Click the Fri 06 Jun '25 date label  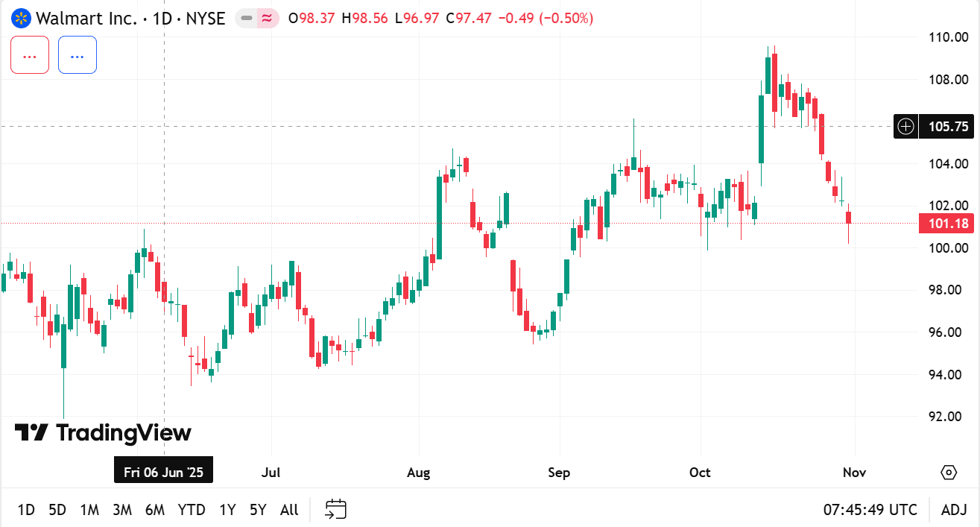click(163, 473)
